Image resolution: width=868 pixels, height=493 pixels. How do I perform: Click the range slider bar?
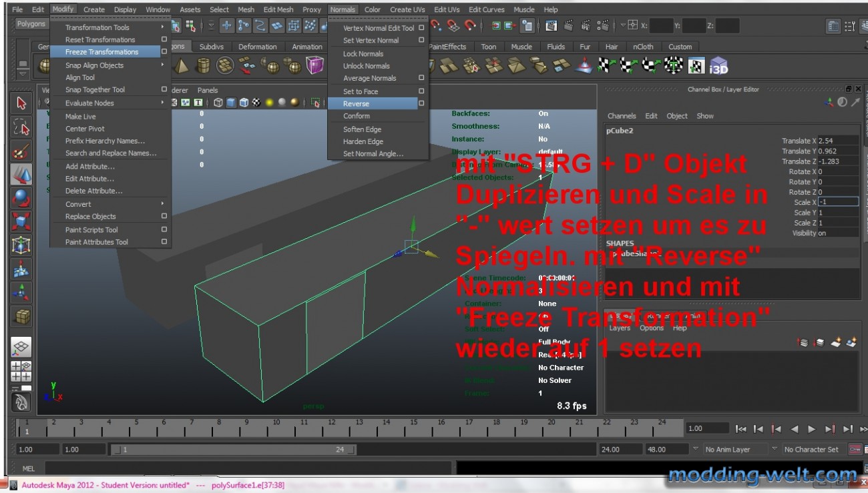coord(232,450)
